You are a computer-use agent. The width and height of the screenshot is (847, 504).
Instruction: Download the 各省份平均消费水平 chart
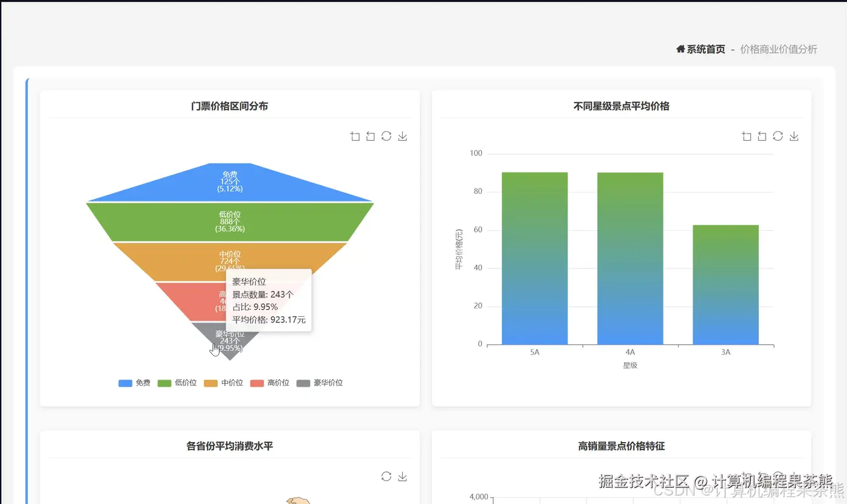point(402,477)
